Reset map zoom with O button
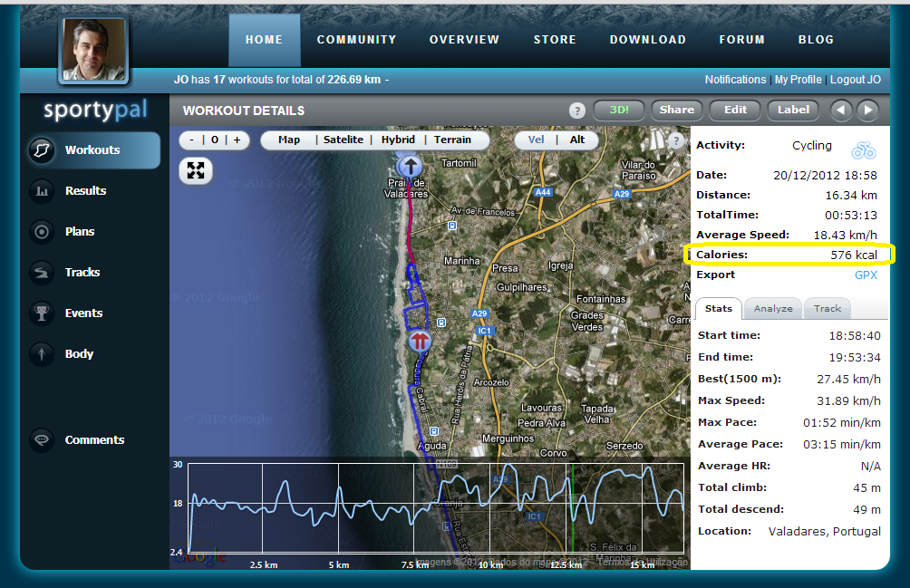910x588 pixels. point(215,140)
